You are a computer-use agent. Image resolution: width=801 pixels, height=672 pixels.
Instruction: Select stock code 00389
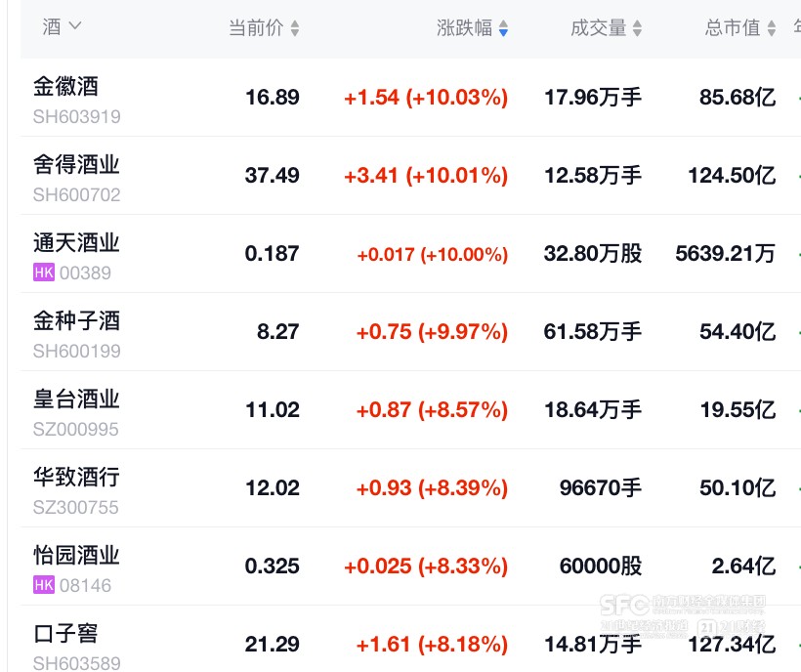click(85, 273)
